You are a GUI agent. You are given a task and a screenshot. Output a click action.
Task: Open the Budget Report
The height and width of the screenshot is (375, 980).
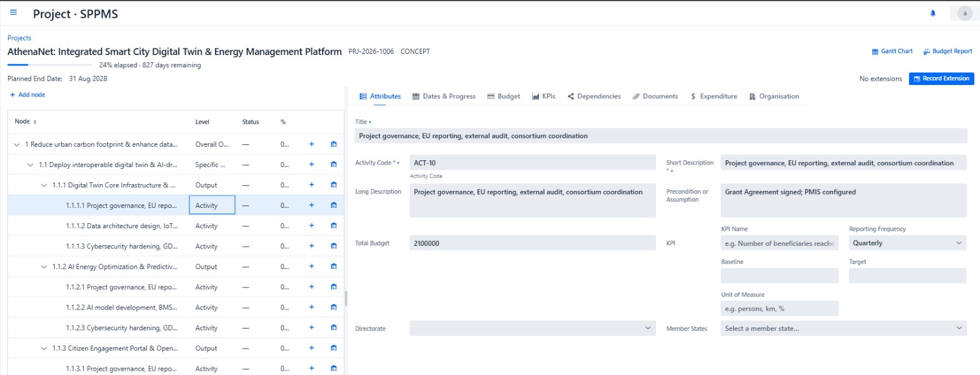948,51
